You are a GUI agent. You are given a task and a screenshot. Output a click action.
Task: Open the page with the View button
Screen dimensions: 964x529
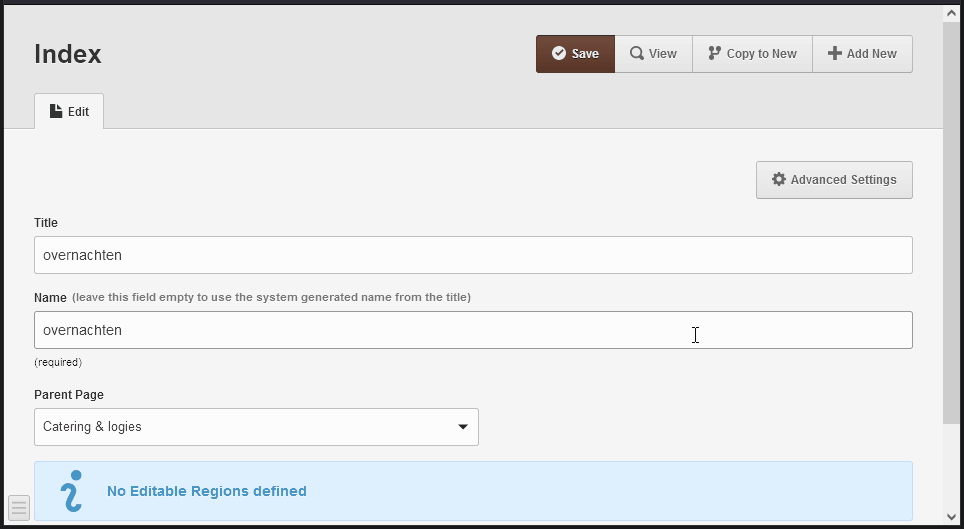pos(654,54)
